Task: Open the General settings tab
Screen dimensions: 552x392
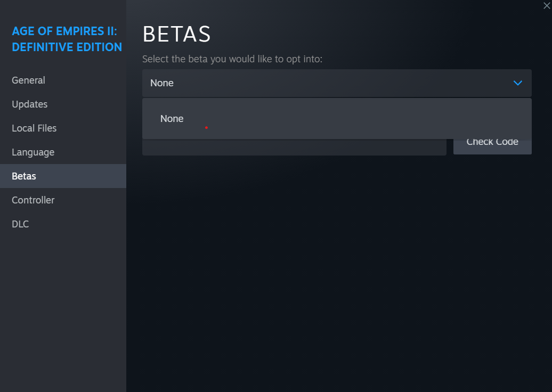Action: click(29, 80)
